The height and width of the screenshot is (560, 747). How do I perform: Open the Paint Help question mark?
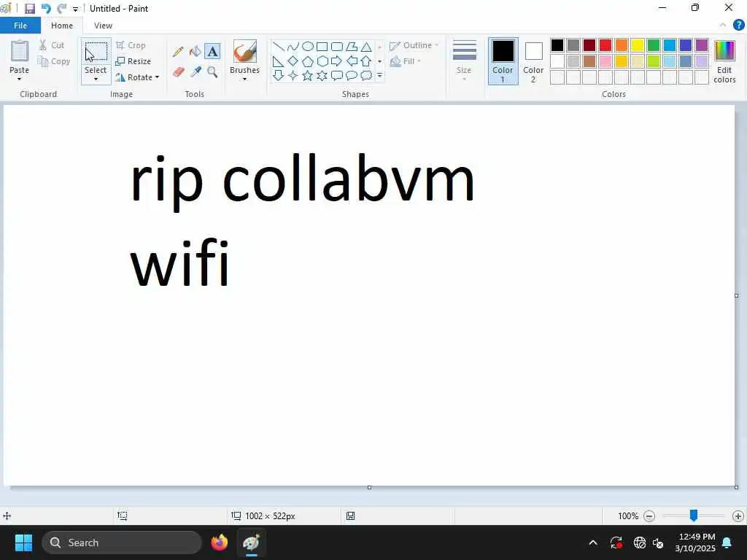738,26
